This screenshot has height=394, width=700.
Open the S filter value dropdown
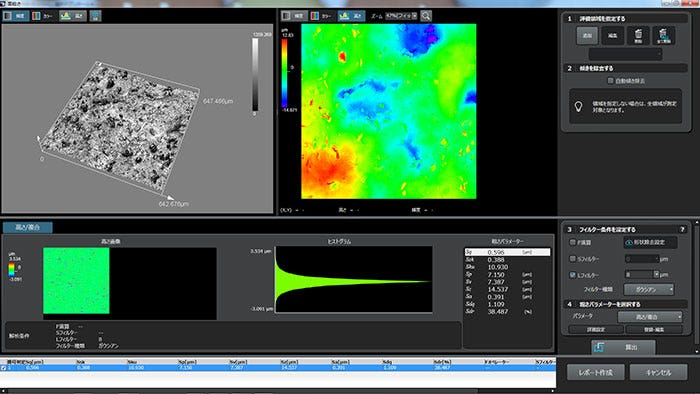642,259
